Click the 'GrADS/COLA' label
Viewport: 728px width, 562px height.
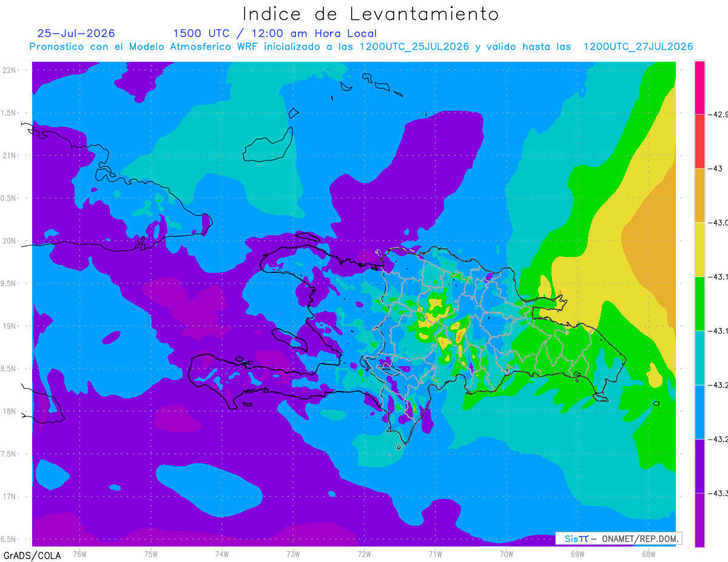coord(32,555)
